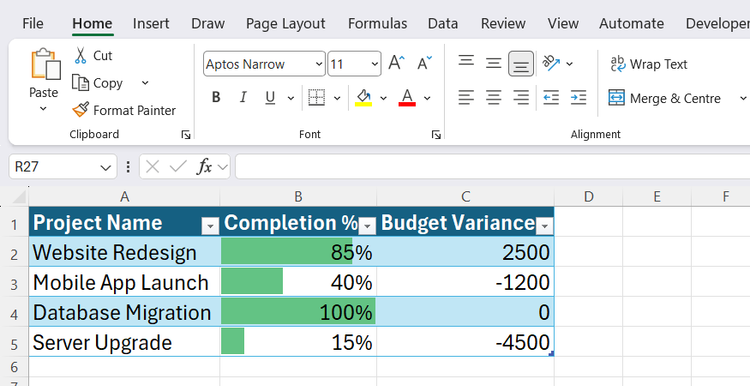Open Insert Function fx icon
750x386 pixels.
pos(205,166)
